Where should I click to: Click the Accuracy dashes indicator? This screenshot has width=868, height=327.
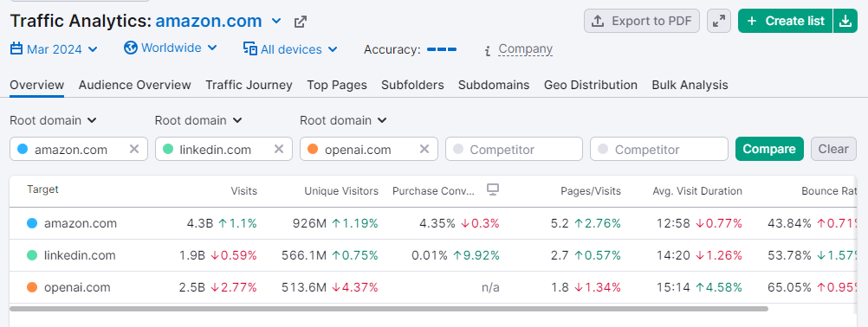(442, 49)
